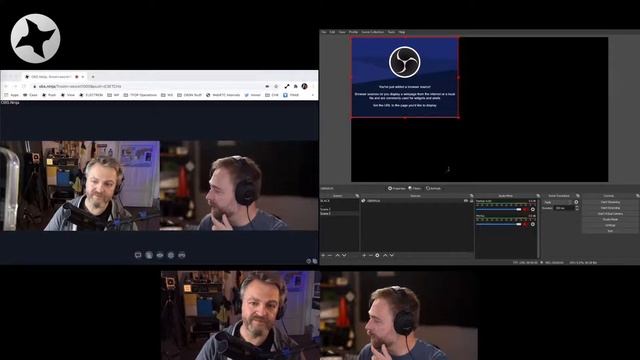This screenshot has width=640, height=360.
Task: Click Properties button above the Sources dock
Action: (x=397, y=189)
